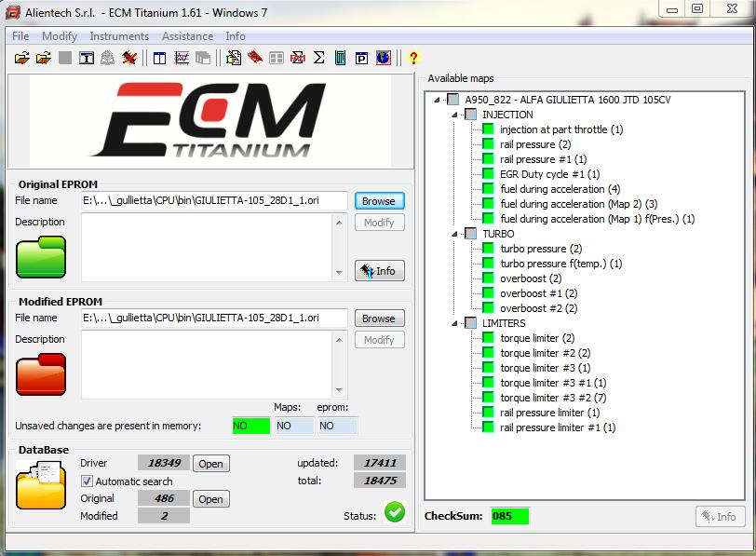756x556 pixels.
Task: Open the Info menu
Action: tap(236, 36)
